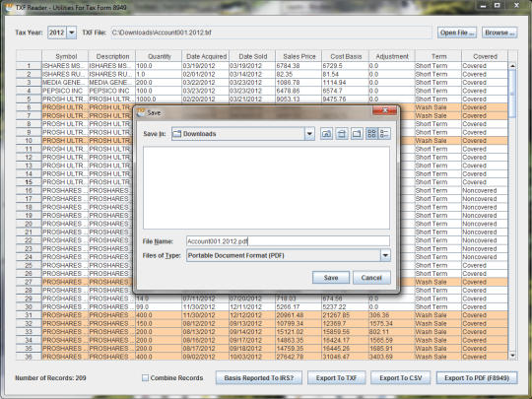
Task: Click adjustment 306.36 in row 31
Action: click(392, 315)
